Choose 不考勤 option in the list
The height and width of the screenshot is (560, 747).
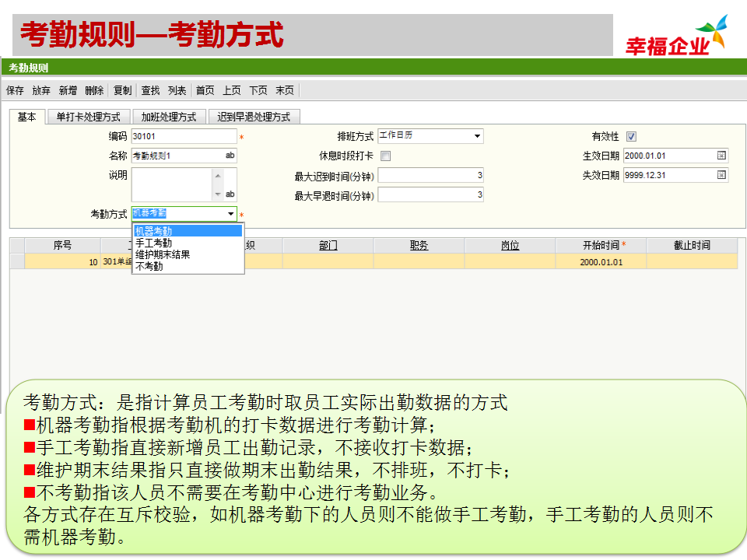(149, 266)
